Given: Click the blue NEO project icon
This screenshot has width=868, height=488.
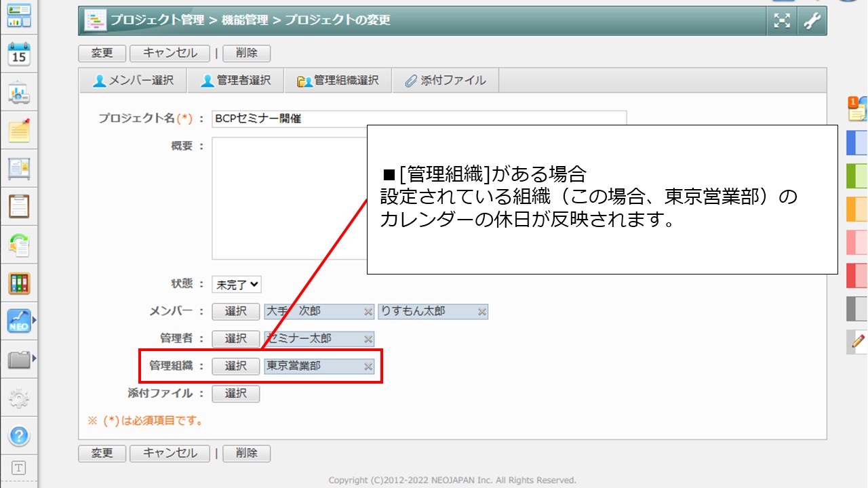Looking at the screenshot, I should pos(19,321).
